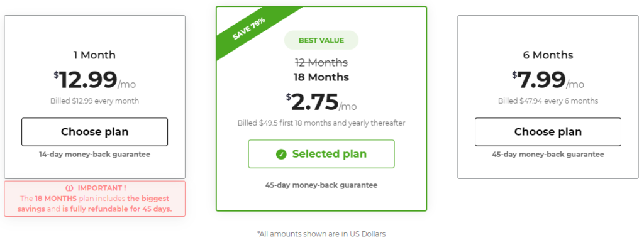The height and width of the screenshot is (240, 644).
Task: Click the $12.99/mo price
Action: click(94, 80)
